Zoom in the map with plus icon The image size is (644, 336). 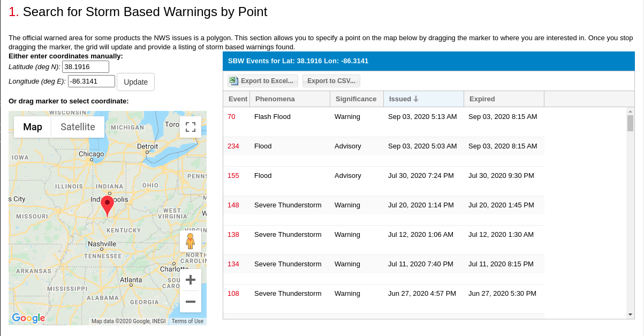[190, 280]
